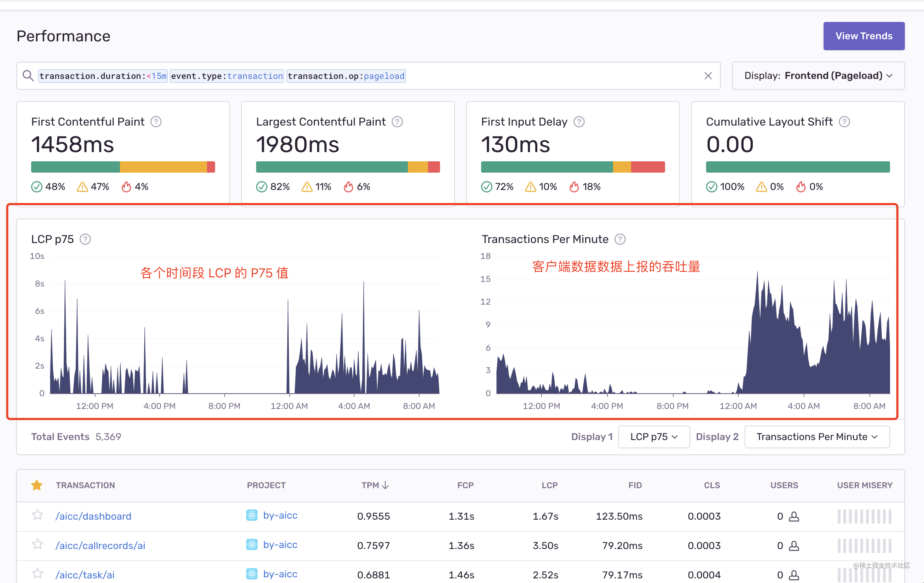Screen dimensions: 924x583
Task: Click the Total Events 5,369 label
Action: click(x=76, y=437)
